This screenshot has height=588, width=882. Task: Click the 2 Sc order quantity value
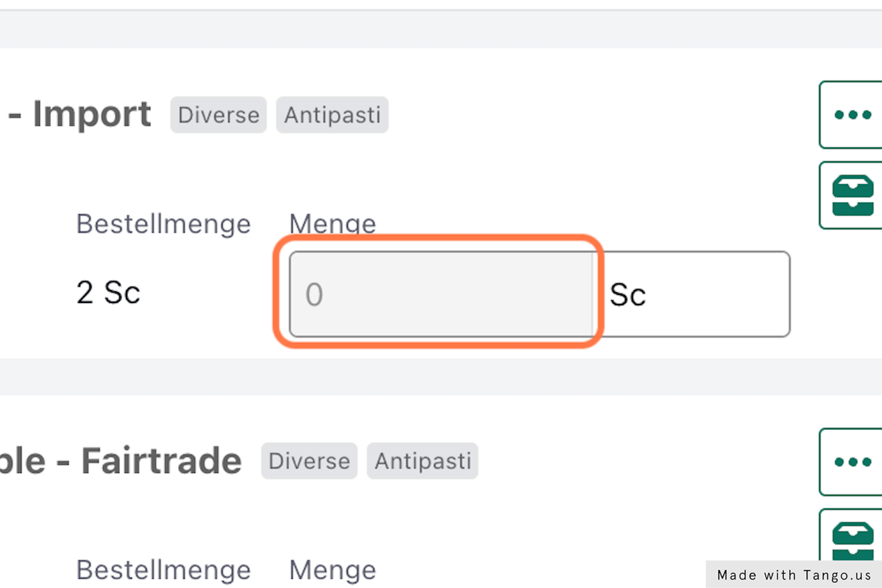pyautogui.click(x=108, y=292)
